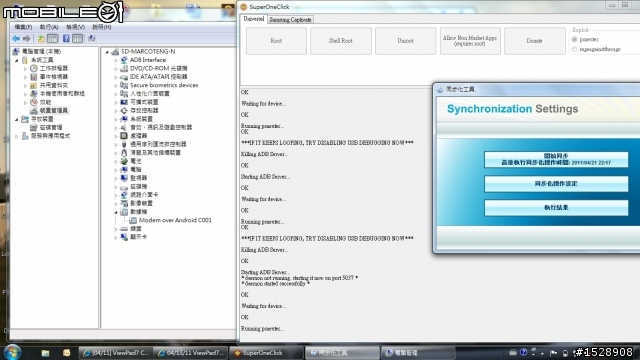The width and height of the screenshot is (640, 360).
Task: Switch to SuperOneClick taskbar item
Action: [266, 353]
